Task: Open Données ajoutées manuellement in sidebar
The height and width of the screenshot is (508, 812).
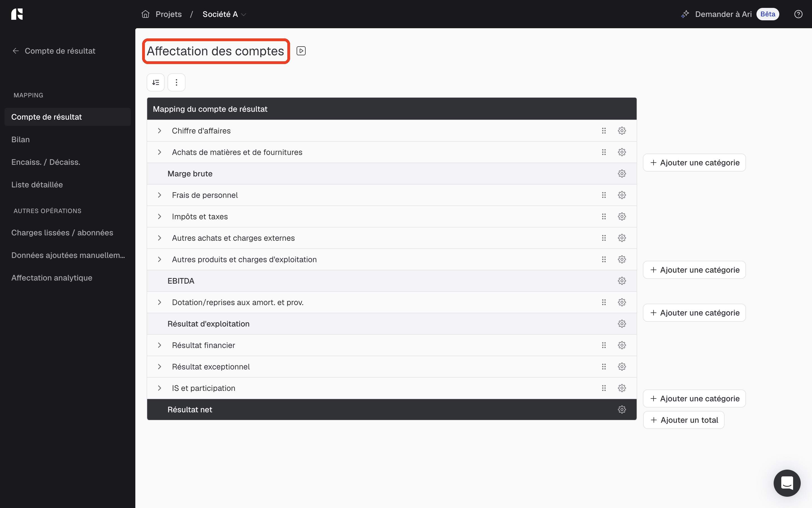Action: pos(68,255)
